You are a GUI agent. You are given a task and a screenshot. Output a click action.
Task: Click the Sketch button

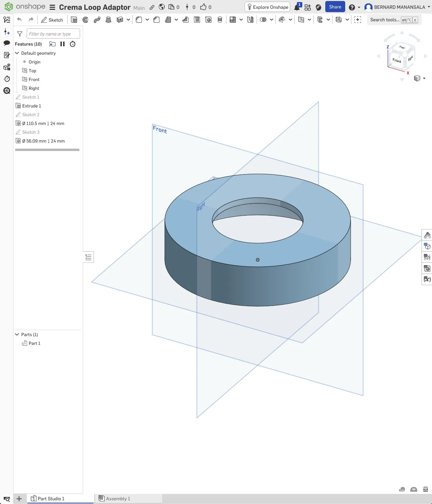52,20
